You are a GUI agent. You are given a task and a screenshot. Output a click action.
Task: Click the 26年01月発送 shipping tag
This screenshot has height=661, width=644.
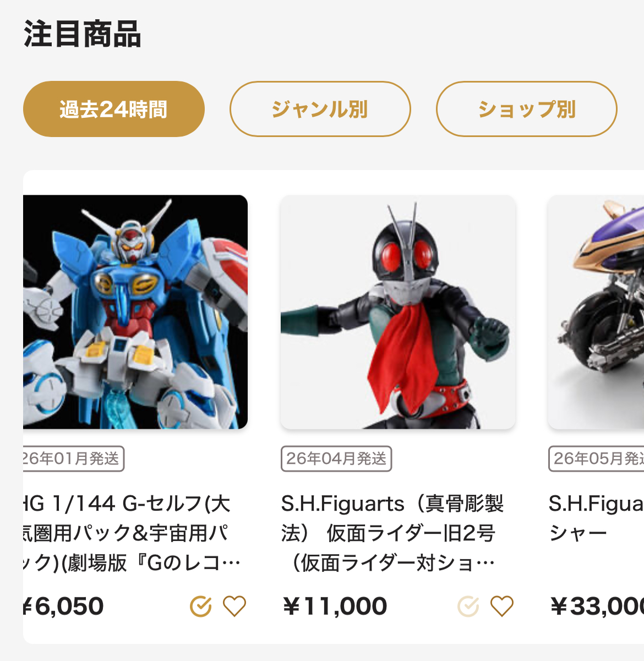click(73, 458)
